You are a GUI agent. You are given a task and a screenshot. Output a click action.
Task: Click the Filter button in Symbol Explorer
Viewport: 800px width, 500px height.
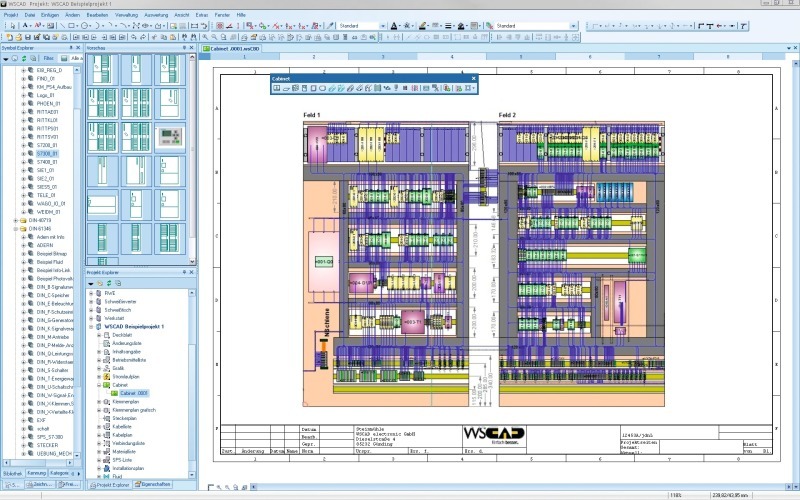click(48, 59)
